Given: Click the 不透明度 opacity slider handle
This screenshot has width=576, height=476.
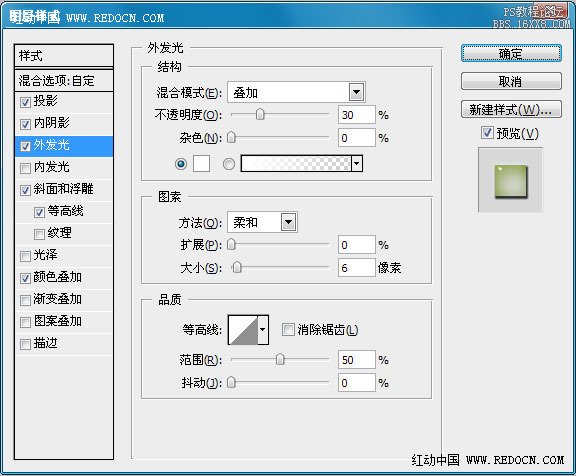Looking at the screenshot, I should pos(260,115).
